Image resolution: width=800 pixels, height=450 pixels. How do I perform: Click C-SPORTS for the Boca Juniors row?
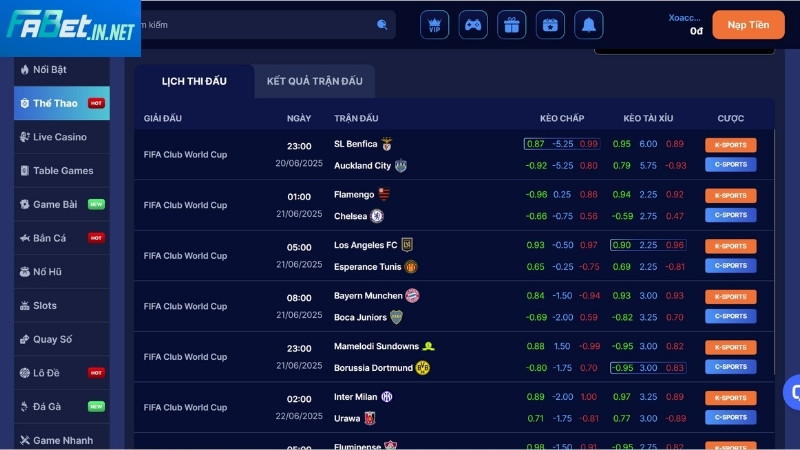click(x=731, y=316)
